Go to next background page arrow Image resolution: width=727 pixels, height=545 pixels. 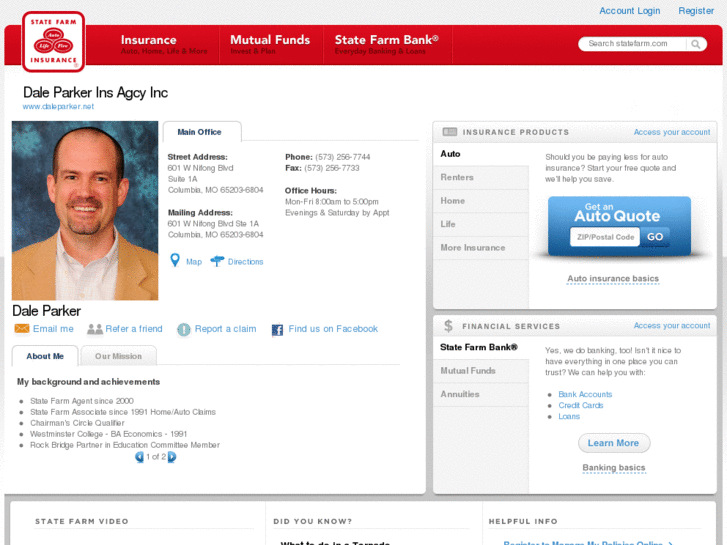tap(172, 457)
